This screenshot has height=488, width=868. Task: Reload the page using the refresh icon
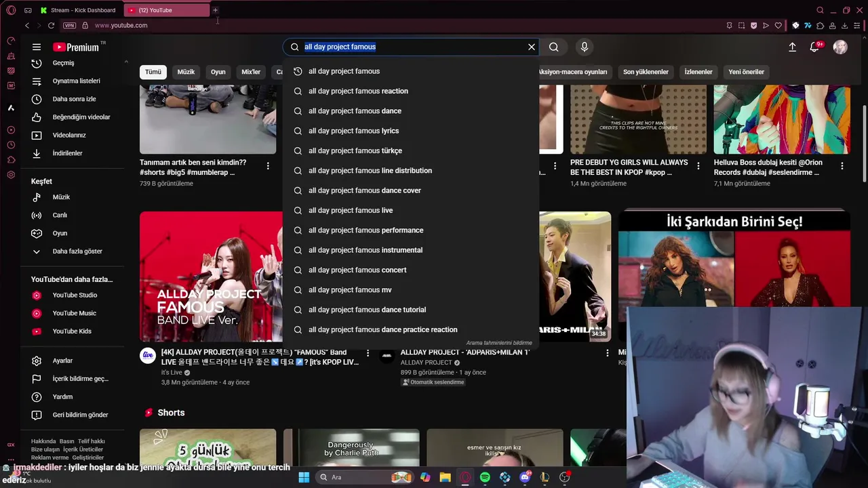tap(51, 26)
